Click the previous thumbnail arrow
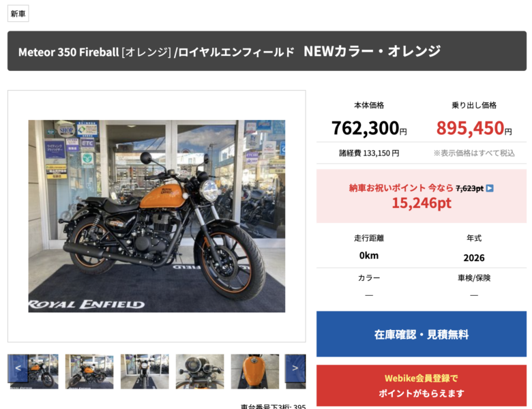The height and width of the screenshot is (409, 532). (x=18, y=368)
